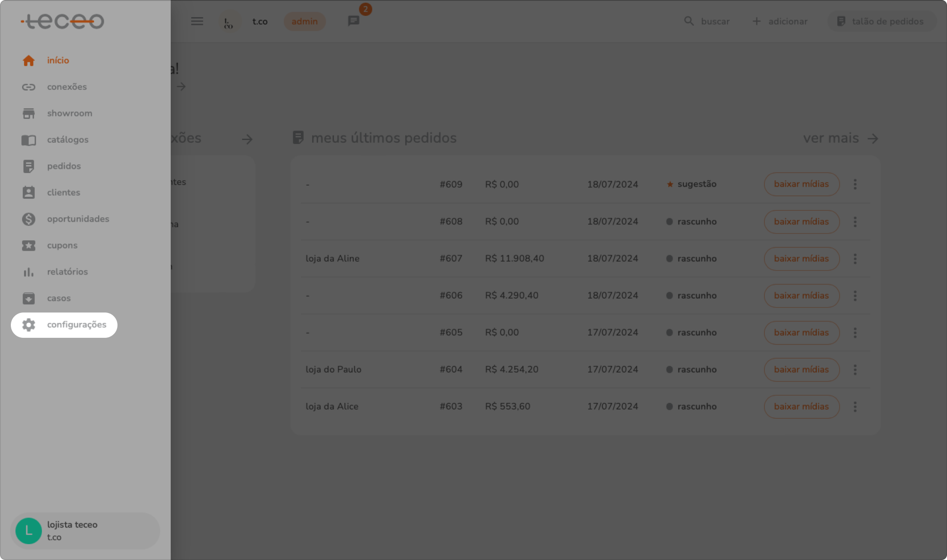This screenshot has width=947, height=560.
Task: Expand three-dot menu for order #603
Action: coord(855,406)
